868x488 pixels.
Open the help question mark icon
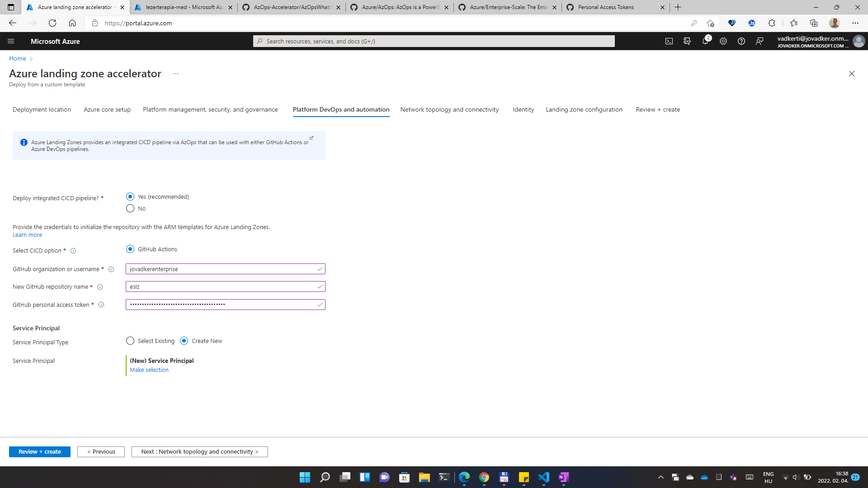click(x=741, y=41)
